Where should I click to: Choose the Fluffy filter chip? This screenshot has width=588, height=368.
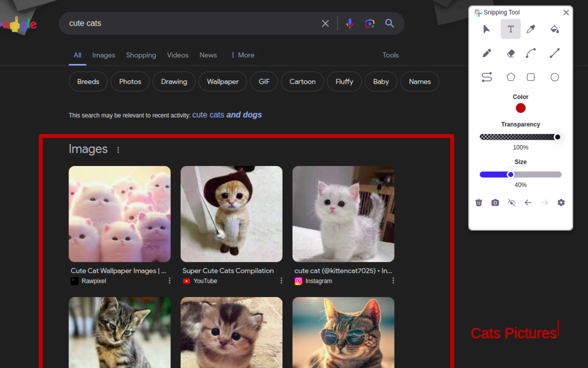pyautogui.click(x=344, y=81)
